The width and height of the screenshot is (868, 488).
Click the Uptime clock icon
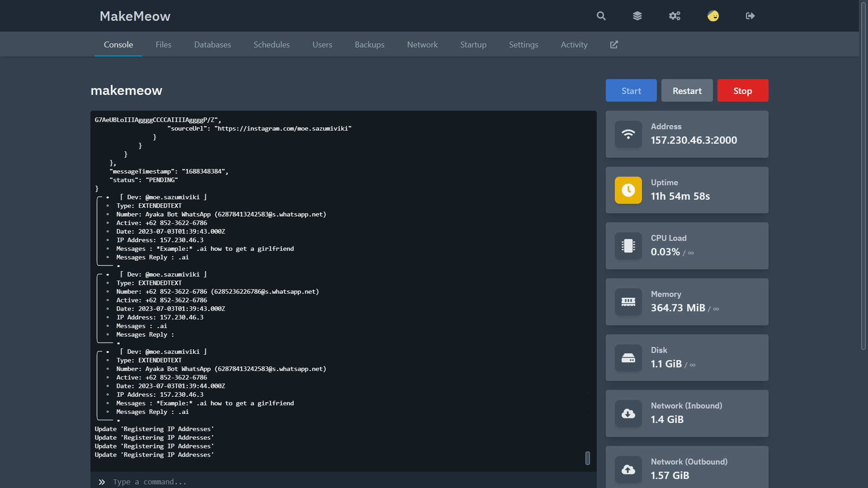click(628, 190)
